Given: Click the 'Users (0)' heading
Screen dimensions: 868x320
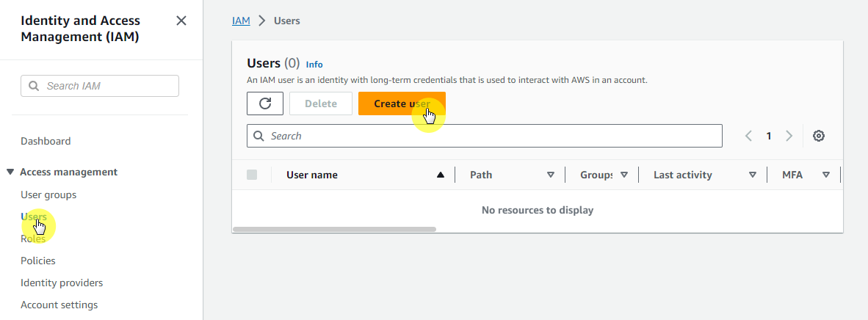Looking at the screenshot, I should pyautogui.click(x=273, y=63).
